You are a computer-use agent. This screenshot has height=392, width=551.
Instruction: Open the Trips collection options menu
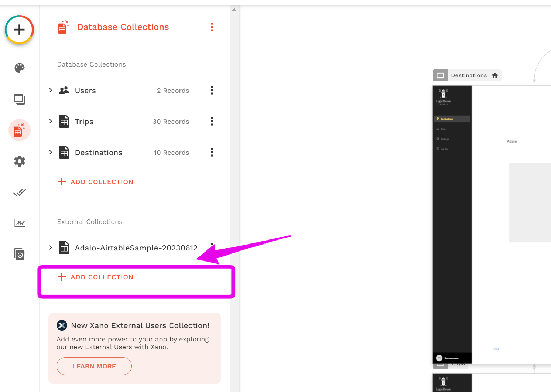pyautogui.click(x=212, y=121)
